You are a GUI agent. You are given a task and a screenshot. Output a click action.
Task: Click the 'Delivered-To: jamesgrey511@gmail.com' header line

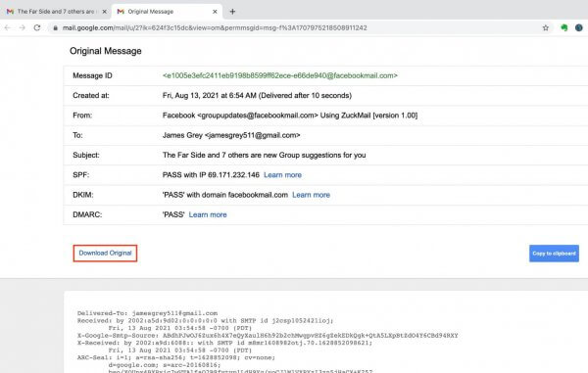(x=147, y=313)
